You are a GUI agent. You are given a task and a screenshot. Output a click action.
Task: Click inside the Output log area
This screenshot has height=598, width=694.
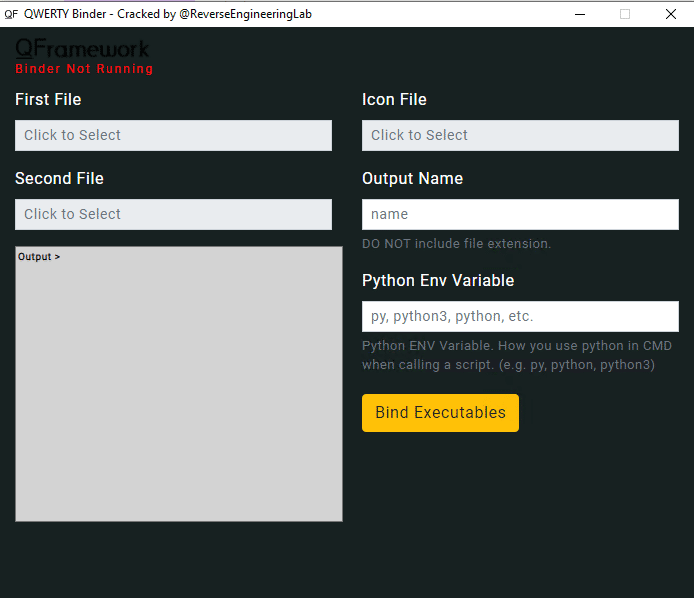click(179, 384)
